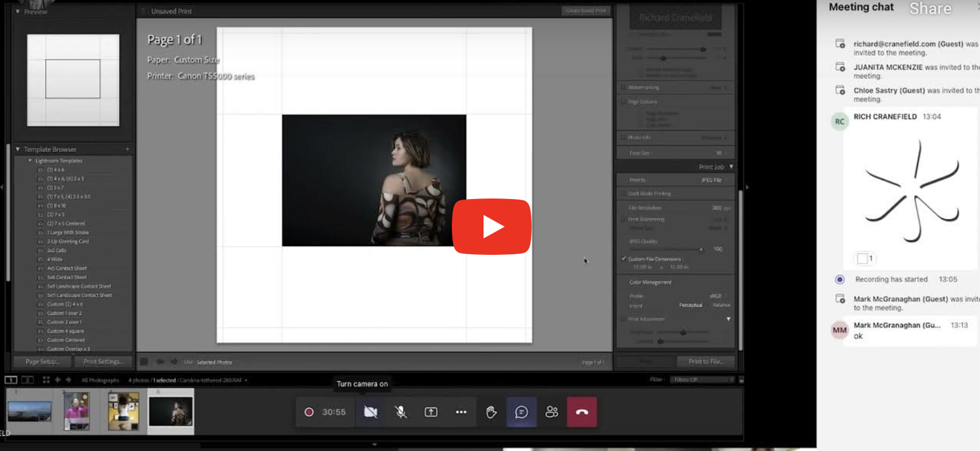980x451 pixels.
Task: Click the YouTube play button overlay
Action: [491, 227]
